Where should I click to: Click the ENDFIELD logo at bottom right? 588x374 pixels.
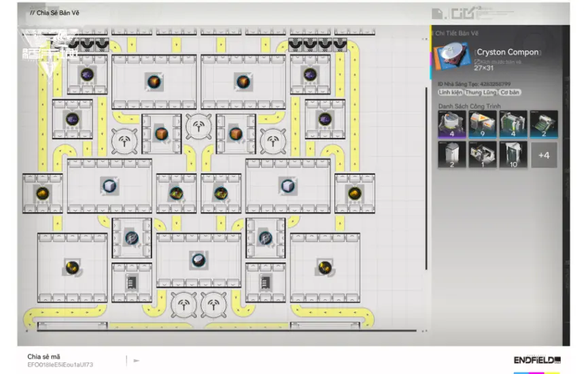coord(537,360)
